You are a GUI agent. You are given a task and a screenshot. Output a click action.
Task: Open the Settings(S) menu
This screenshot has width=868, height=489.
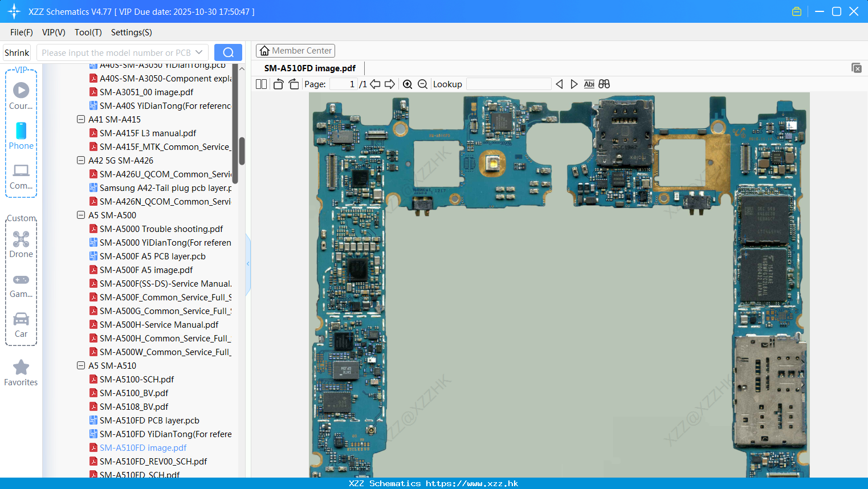click(x=132, y=32)
